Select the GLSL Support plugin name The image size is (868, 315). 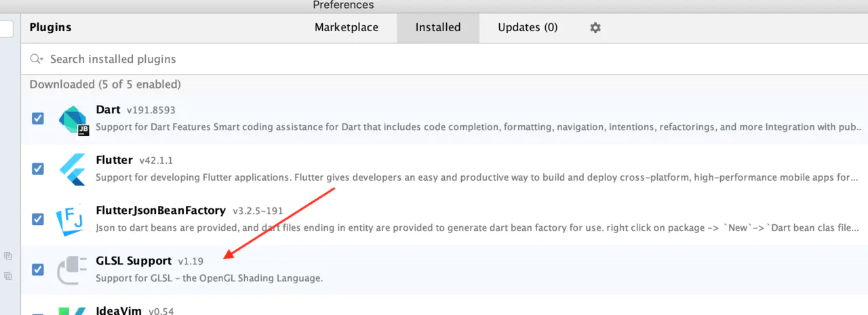pos(134,261)
